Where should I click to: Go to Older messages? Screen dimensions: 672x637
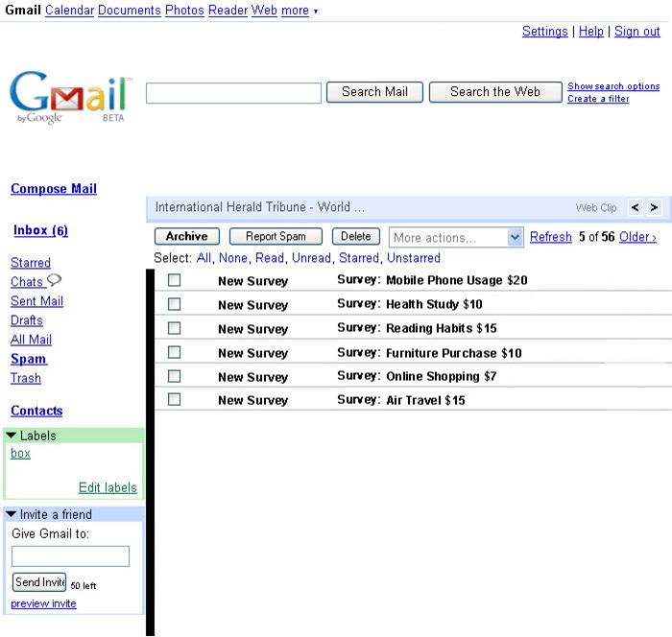point(637,236)
